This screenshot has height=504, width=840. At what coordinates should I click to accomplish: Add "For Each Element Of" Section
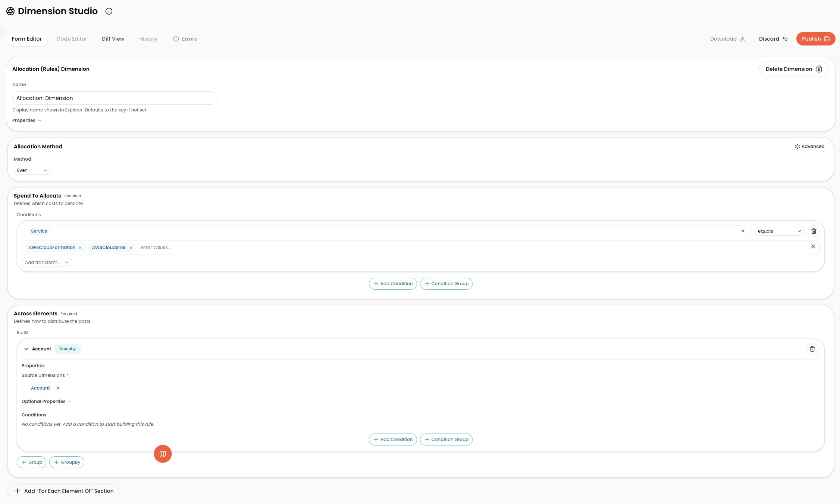tap(64, 491)
